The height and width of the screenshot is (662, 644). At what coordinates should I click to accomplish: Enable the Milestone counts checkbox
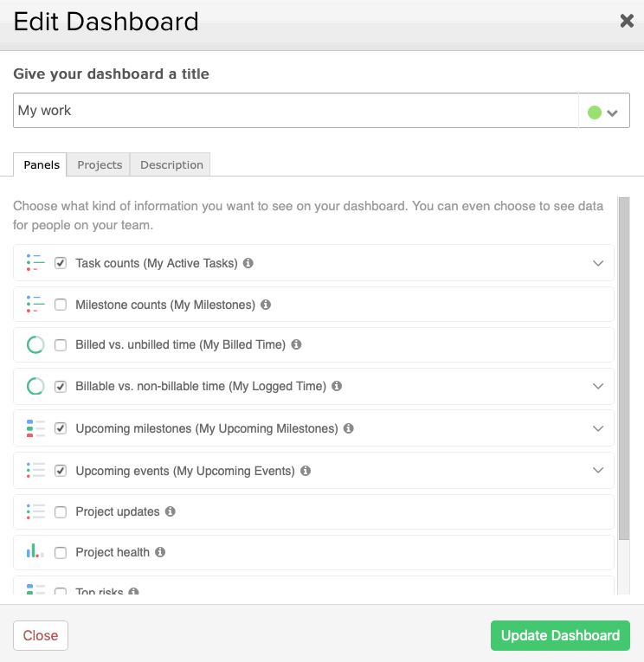61,305
